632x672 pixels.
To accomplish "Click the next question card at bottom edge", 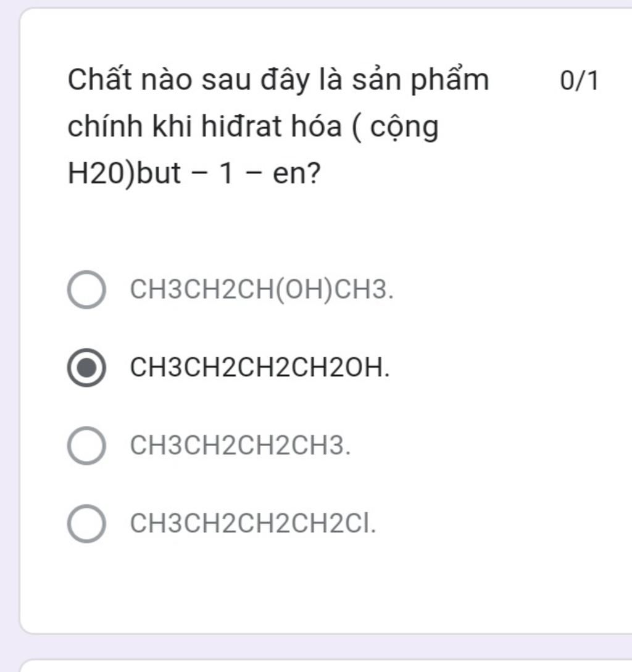I will coord(327,665).
